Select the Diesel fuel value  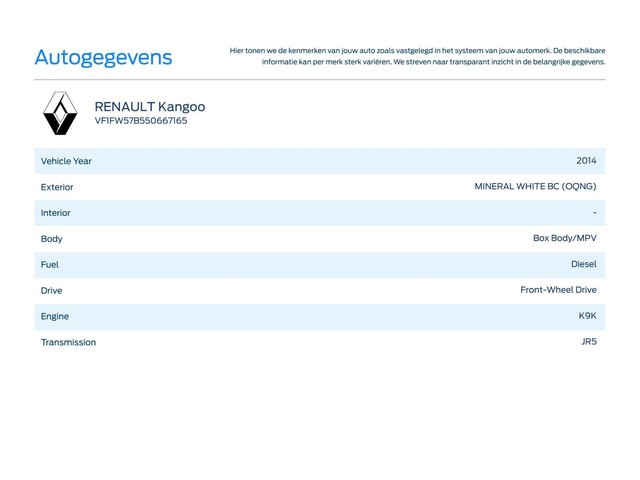coord(583,265)
